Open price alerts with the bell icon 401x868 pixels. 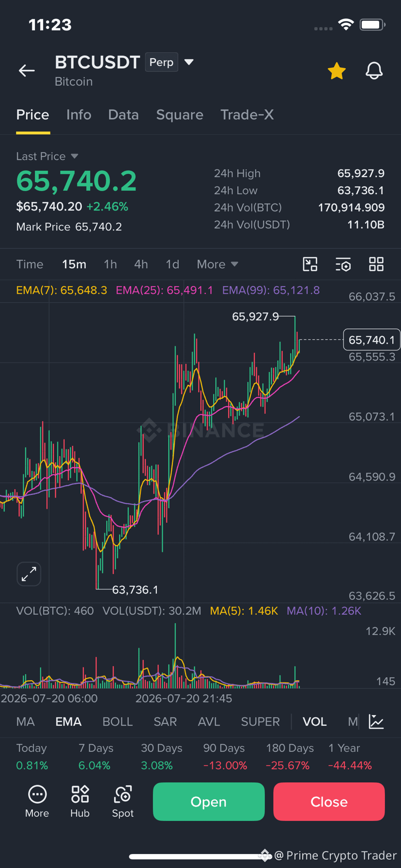tap(374, 71)
